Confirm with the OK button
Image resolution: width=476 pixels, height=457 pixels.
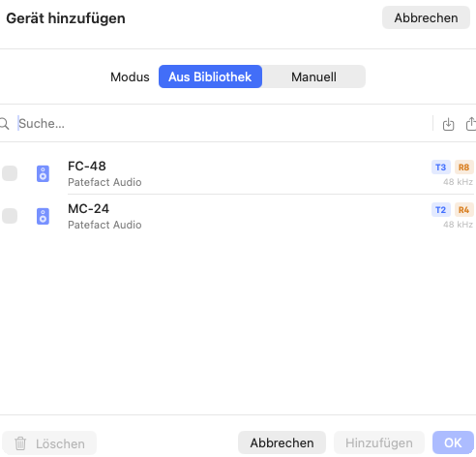coord(453,442)
